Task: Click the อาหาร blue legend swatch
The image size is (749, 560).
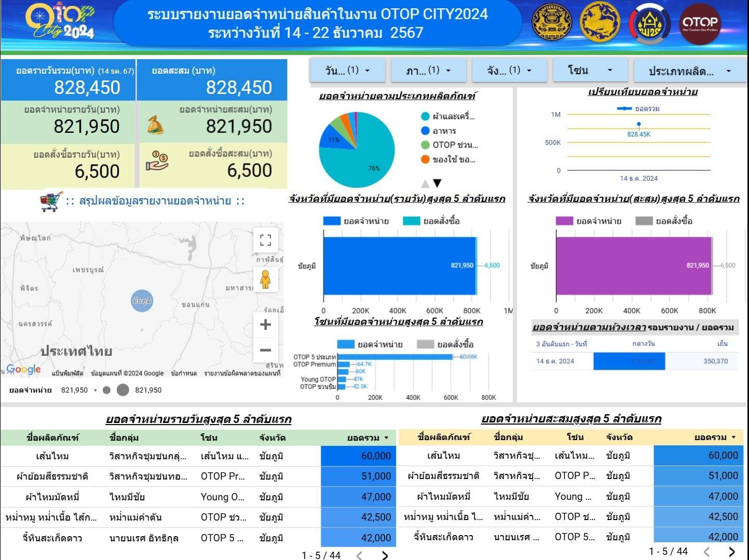Action: coord(426,131)
